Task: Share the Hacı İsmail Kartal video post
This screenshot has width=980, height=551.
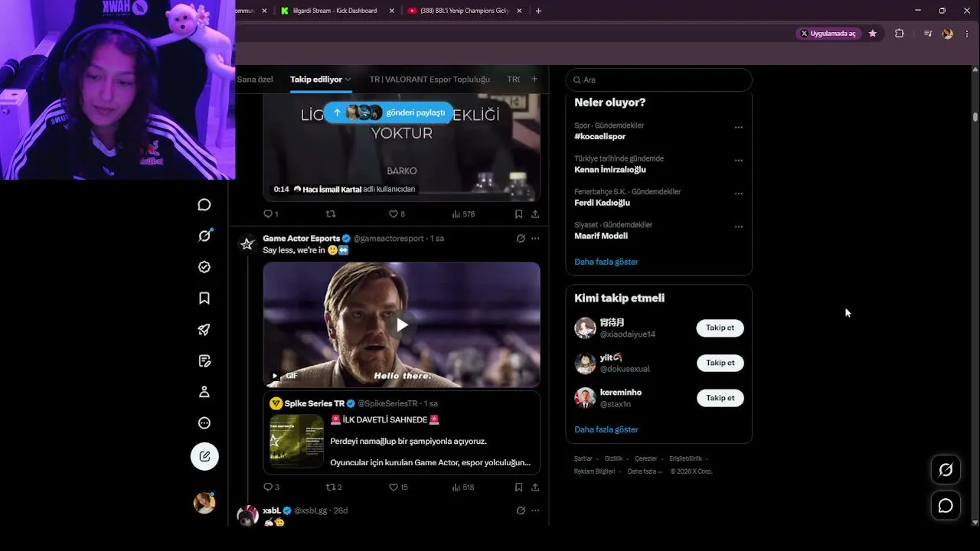Action: tap(535, 214)
